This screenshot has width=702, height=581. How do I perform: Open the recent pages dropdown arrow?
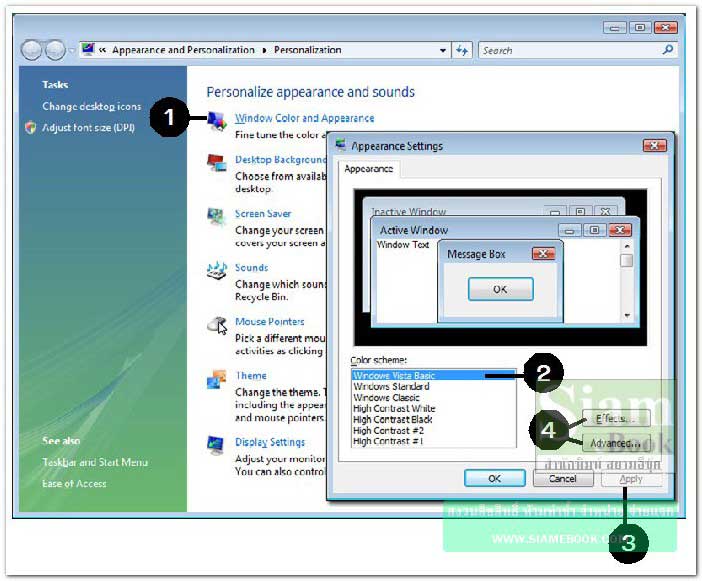point(72,50)
